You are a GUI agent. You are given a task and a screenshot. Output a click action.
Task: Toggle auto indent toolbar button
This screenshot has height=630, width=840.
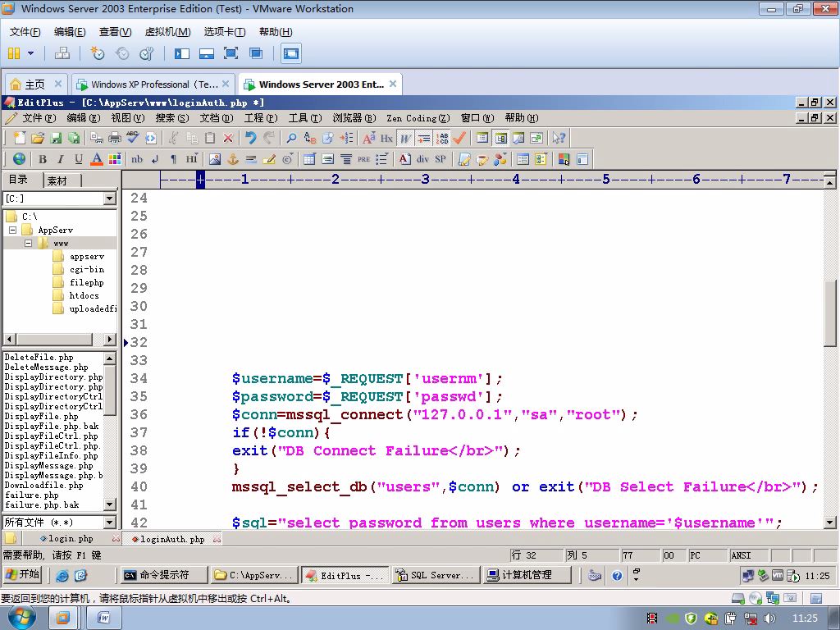click(424, 138)
